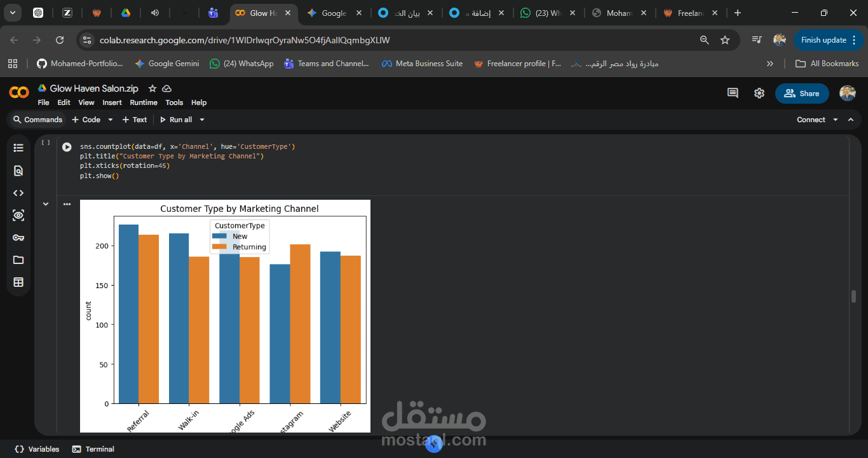The width and height of the screenshot is (868, 458).
Task: Open the Comments panel
Action: (732, 93)
